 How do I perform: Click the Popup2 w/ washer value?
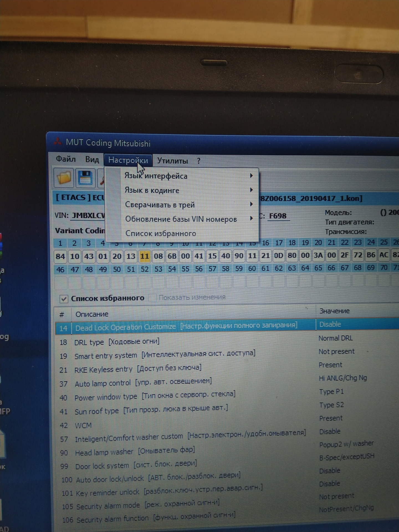[346, 444]
